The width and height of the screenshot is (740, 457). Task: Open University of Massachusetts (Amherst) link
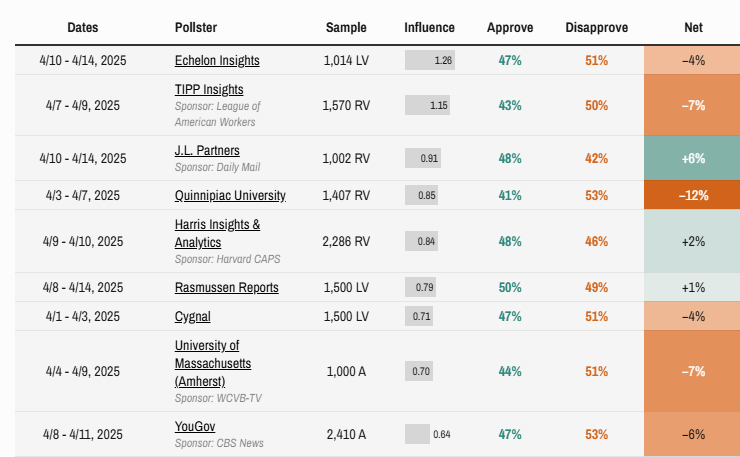click(x=212, y=363)
